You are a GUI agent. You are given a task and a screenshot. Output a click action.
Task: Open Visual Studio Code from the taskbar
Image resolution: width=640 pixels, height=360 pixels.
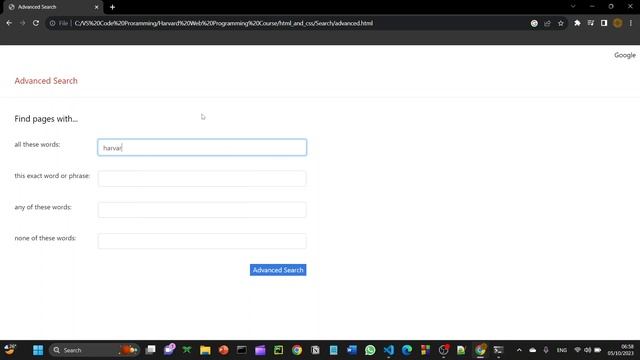click(389, 350)
